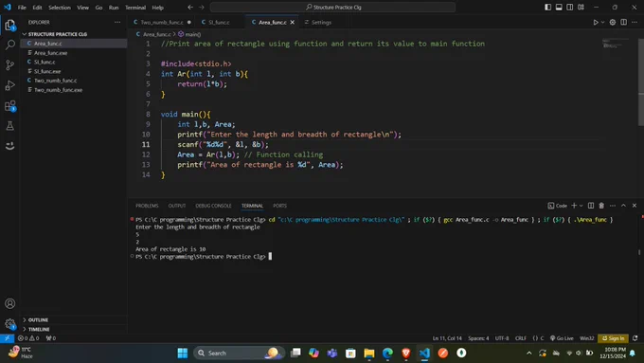Toggle the secondary side bar visibility
The width and height of the screenshot is (644, 363).
tap(570, 8)
